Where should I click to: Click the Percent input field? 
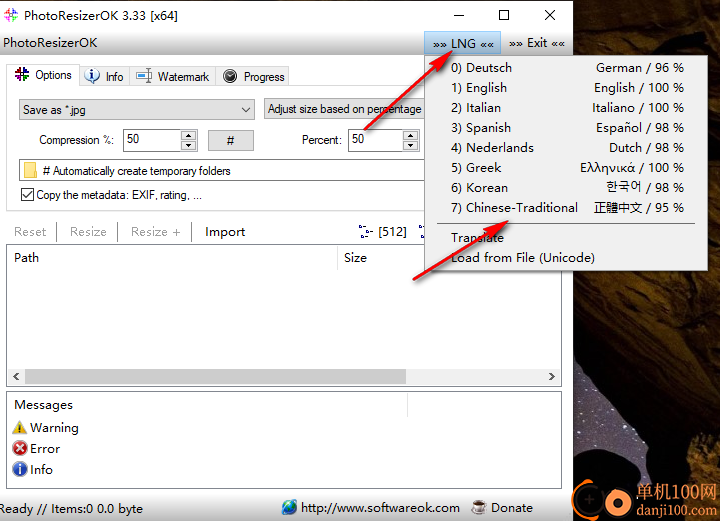point(375,140)
